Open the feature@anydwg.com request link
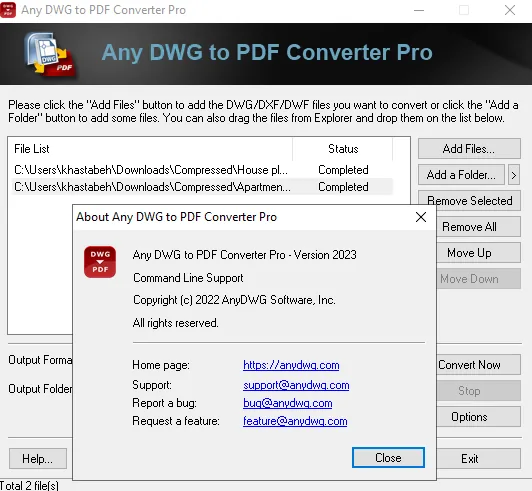This screenshot has width=532, height=491. (295, 421)
